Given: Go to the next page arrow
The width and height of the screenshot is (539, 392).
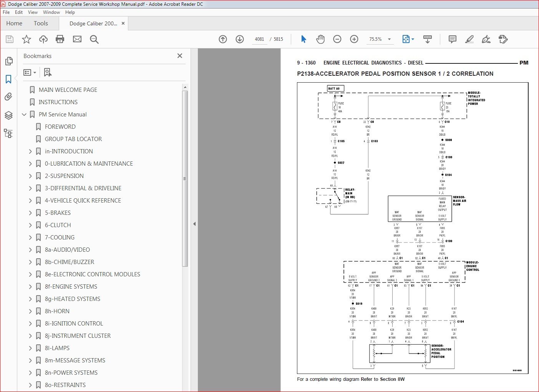Looking at the screenshot, I should coord(240,39).
